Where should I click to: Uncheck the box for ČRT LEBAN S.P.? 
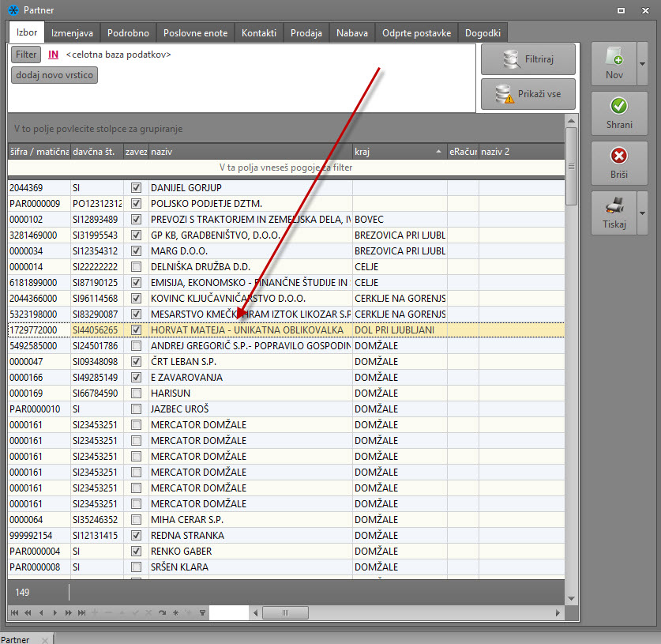click(x=136, y=362)
